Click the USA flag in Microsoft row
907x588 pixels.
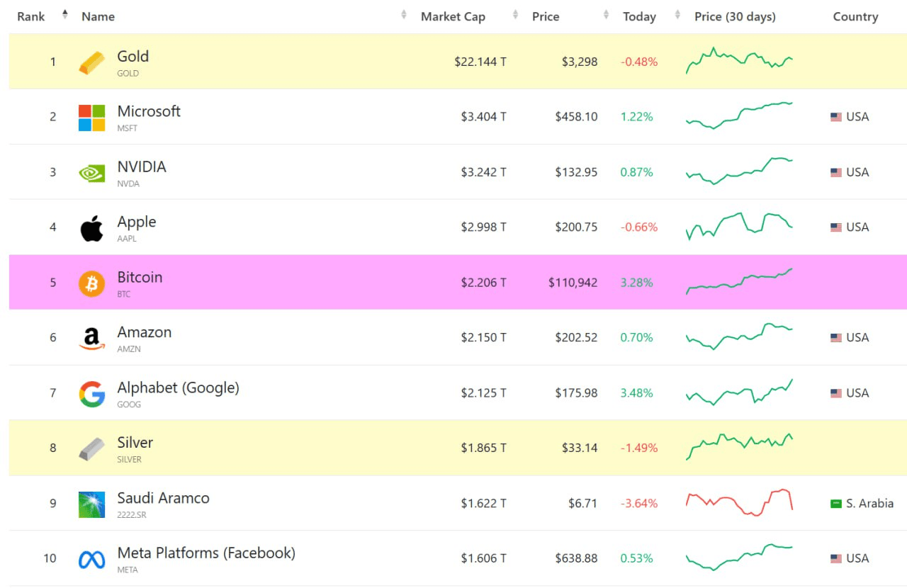coord(836,117)
